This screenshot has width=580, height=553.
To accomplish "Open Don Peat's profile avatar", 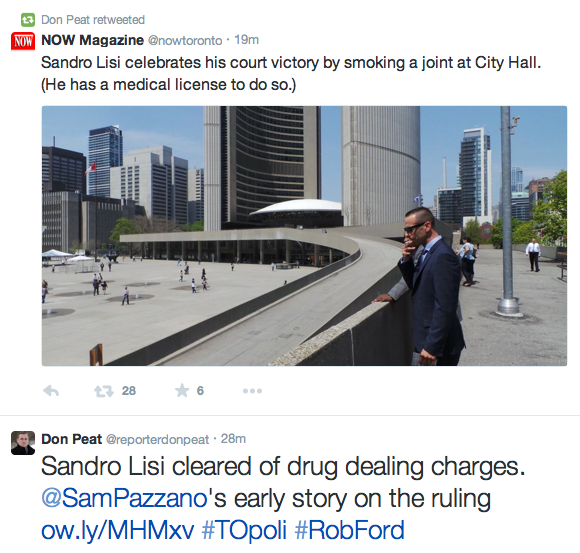I will point(23,442).
